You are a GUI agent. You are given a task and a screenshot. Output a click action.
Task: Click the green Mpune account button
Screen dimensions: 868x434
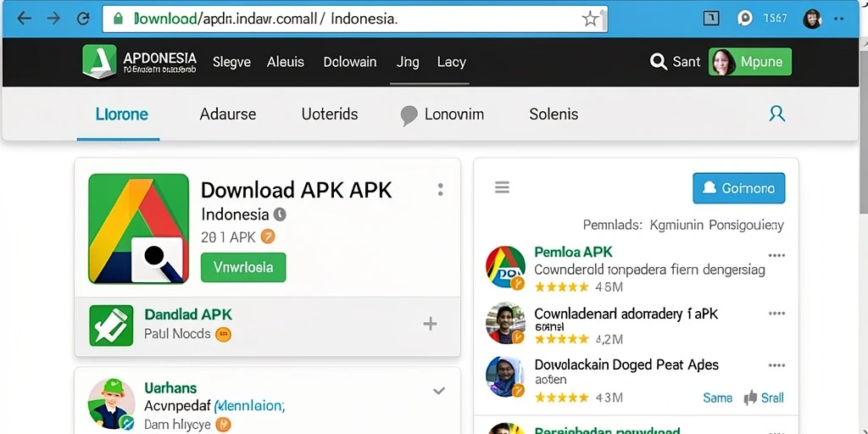pos(750,62)
